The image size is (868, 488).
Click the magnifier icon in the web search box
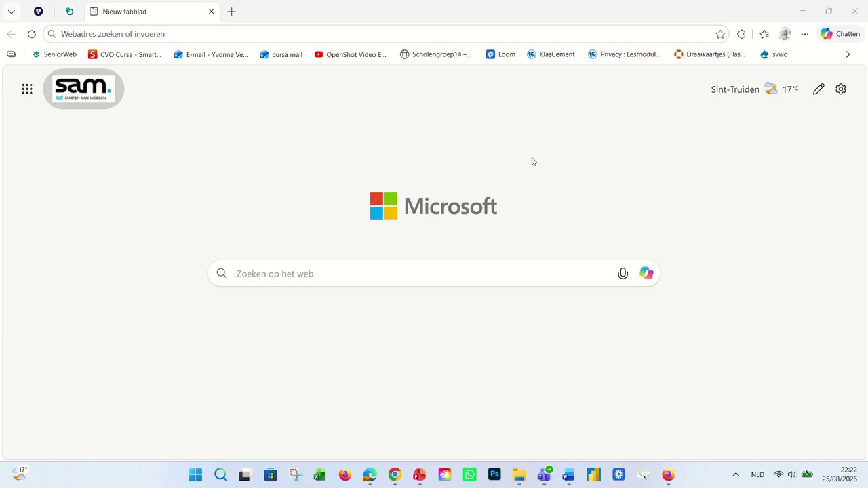click(x=222, y=274)
